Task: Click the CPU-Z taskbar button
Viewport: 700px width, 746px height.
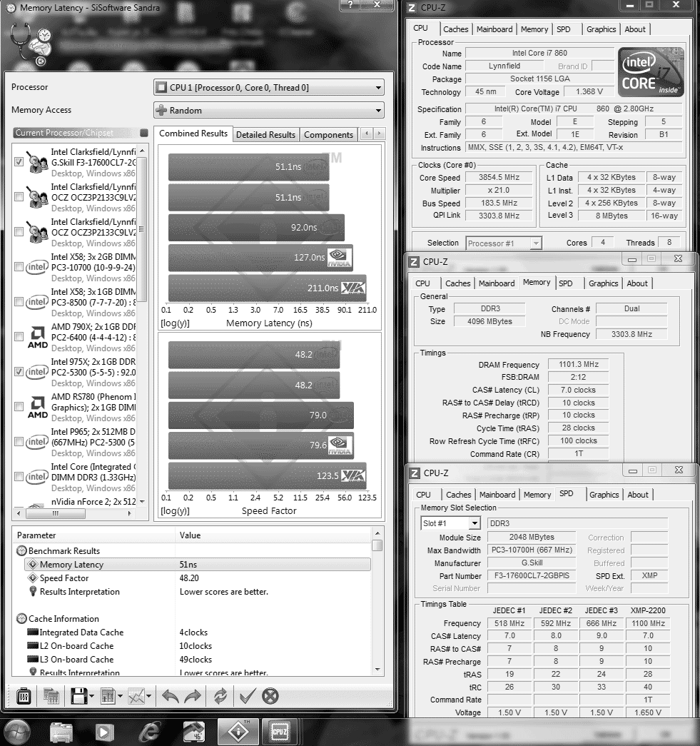Action: [x=279, y=732]
